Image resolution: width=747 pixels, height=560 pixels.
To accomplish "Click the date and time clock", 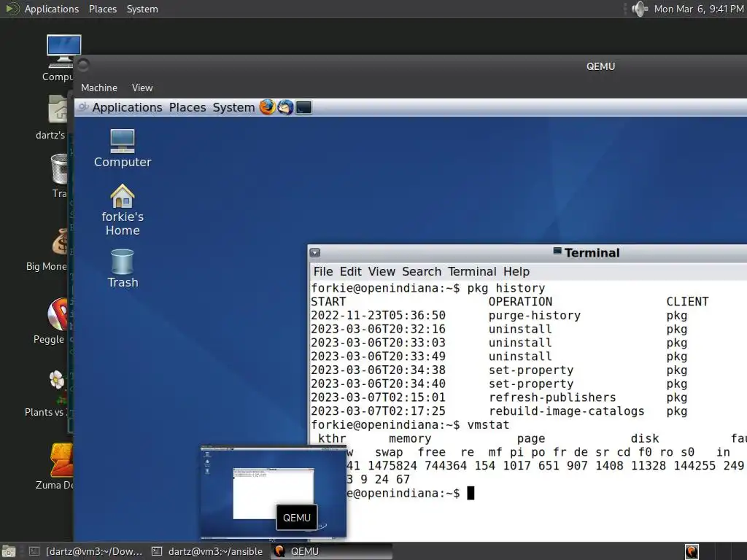I will point(698,9).
